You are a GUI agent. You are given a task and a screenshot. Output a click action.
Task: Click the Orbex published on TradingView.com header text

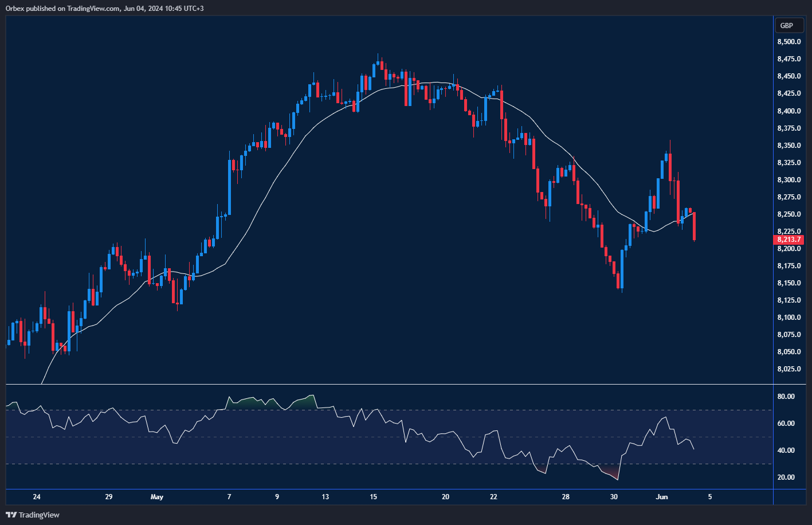[x=105, y=8]
